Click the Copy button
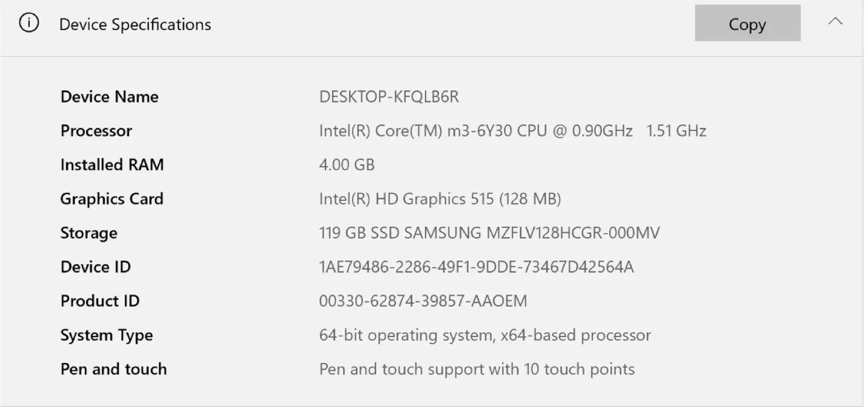This screenshot has width=868, height=407. [x=747, y=23]
